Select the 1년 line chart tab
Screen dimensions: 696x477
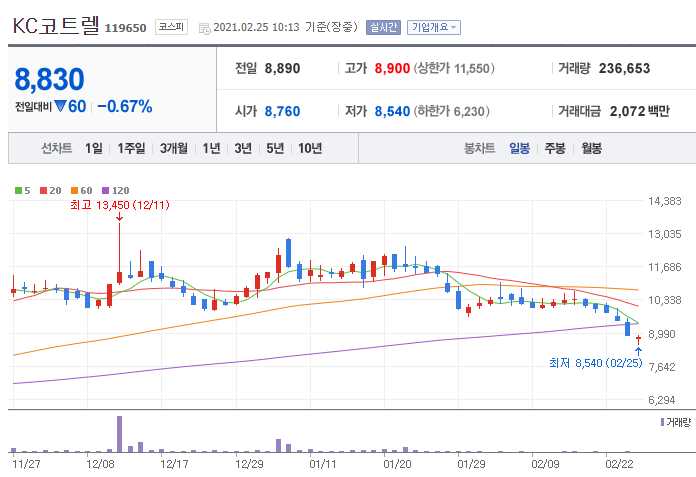(211, 148)
